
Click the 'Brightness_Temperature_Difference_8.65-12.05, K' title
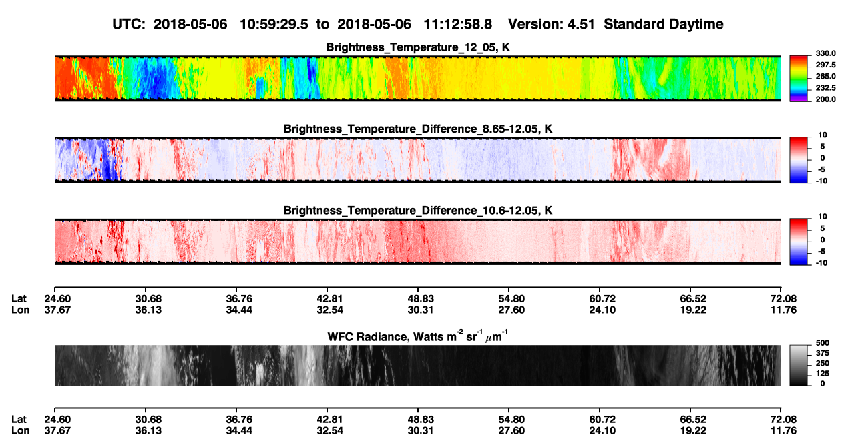pos(418,129)
